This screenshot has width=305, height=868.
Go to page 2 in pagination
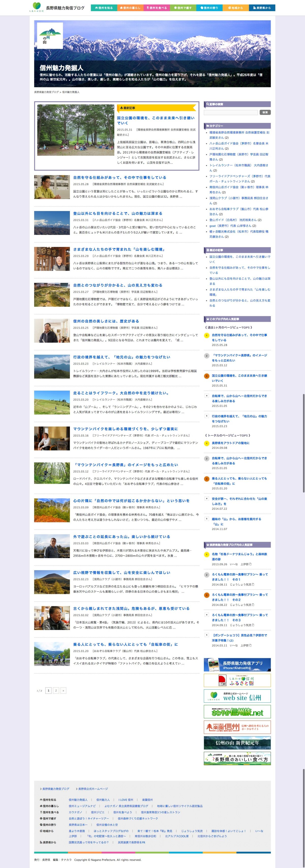click(56, 690)
